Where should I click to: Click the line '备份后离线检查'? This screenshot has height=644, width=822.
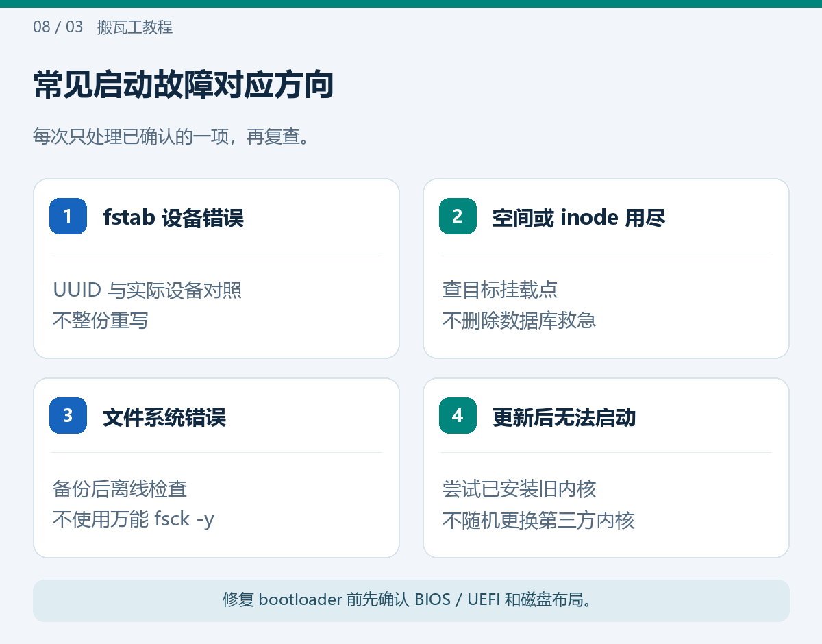(x=120, y=489)
